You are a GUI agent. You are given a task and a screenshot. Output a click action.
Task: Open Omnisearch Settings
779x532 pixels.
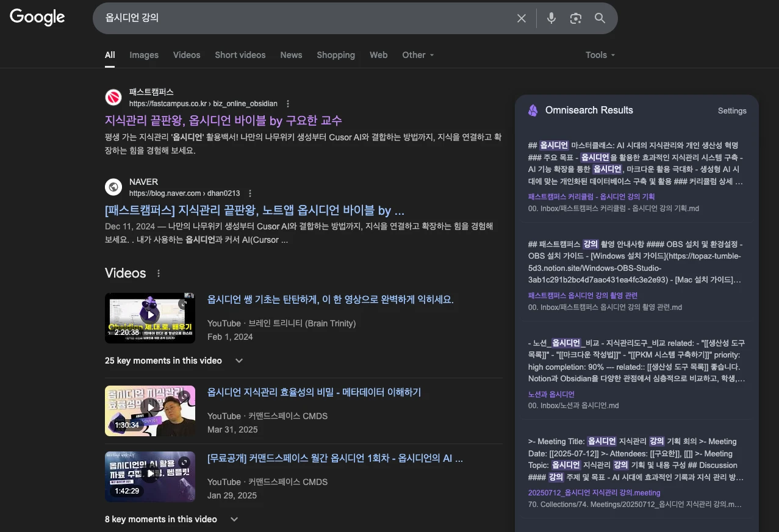(x=732, y=111)
